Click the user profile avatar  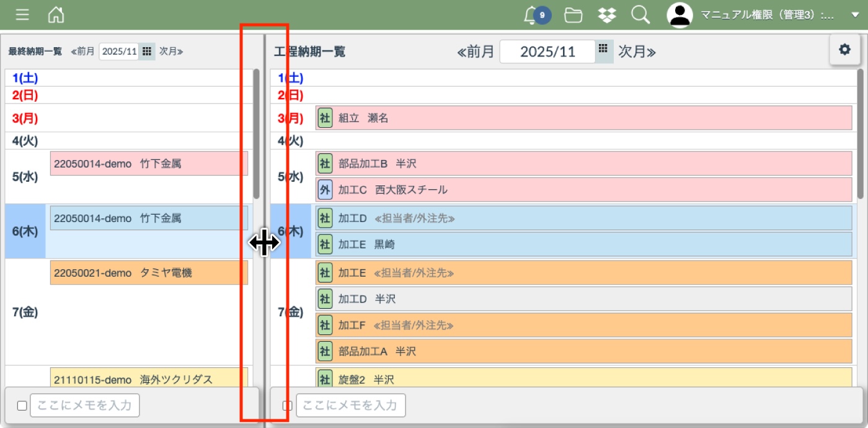(680, 15)
